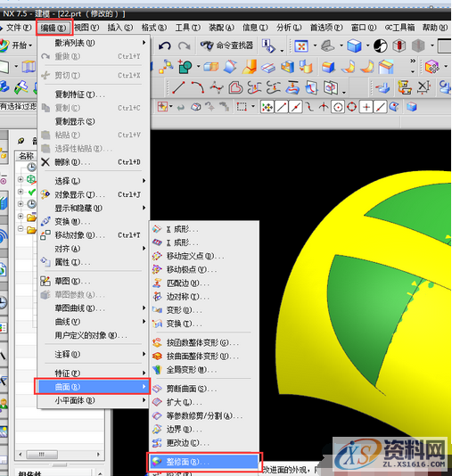
Task: Click the rectangle selection dashed box icon
Action: [x=242, y=107]
